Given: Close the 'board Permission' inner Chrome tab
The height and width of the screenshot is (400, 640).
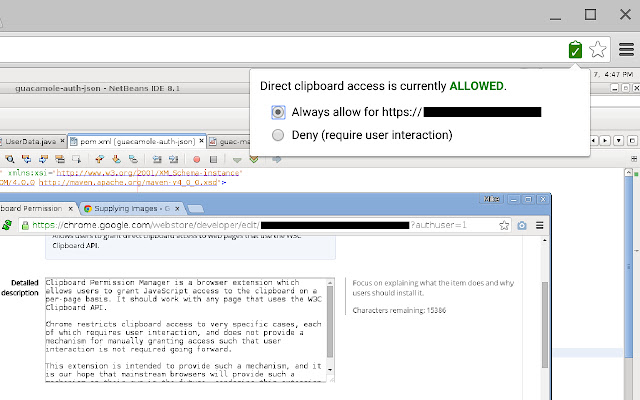Looking at the screenshot, I should point(71,209).
